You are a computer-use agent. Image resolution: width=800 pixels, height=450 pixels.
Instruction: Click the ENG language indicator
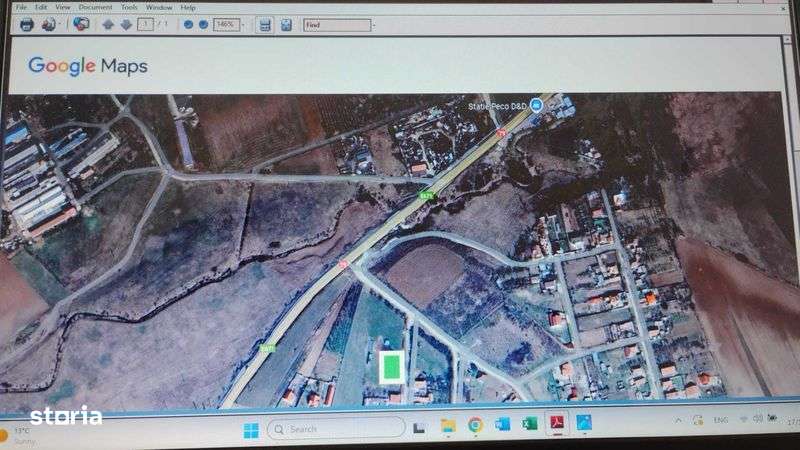click(x=720, y=420)
